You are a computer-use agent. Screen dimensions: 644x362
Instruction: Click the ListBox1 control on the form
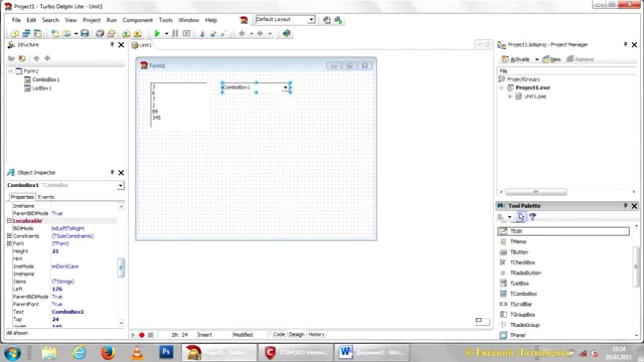coord(179,105)
